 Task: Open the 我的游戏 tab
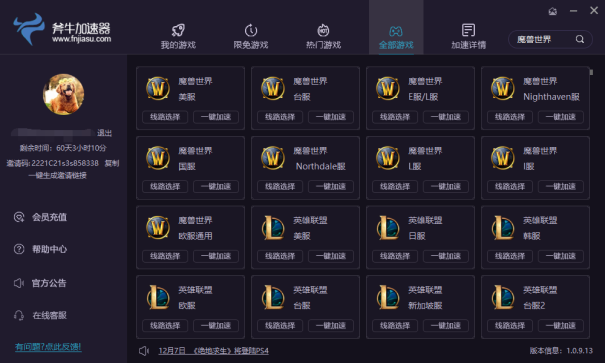tap(178, 36)
